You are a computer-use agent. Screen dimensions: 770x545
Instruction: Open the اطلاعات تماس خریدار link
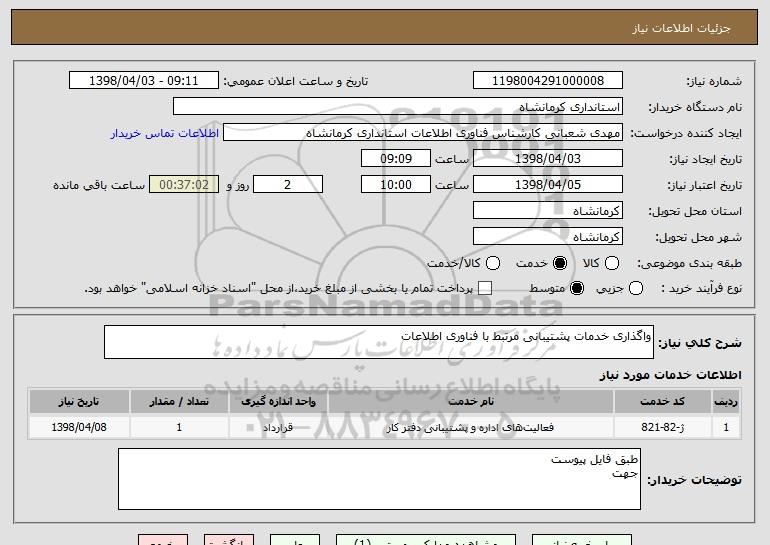165,133
